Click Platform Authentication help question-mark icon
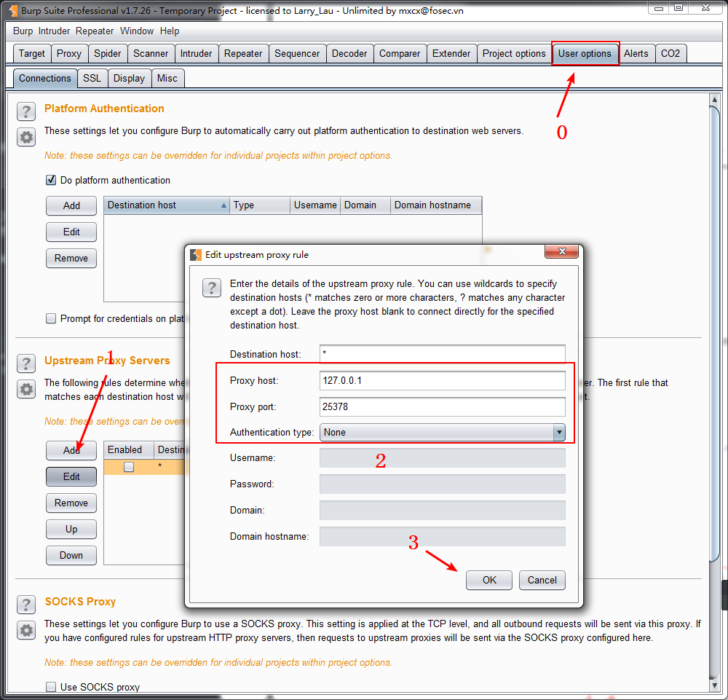Viewport: 728px width, 700px height. 26,111
